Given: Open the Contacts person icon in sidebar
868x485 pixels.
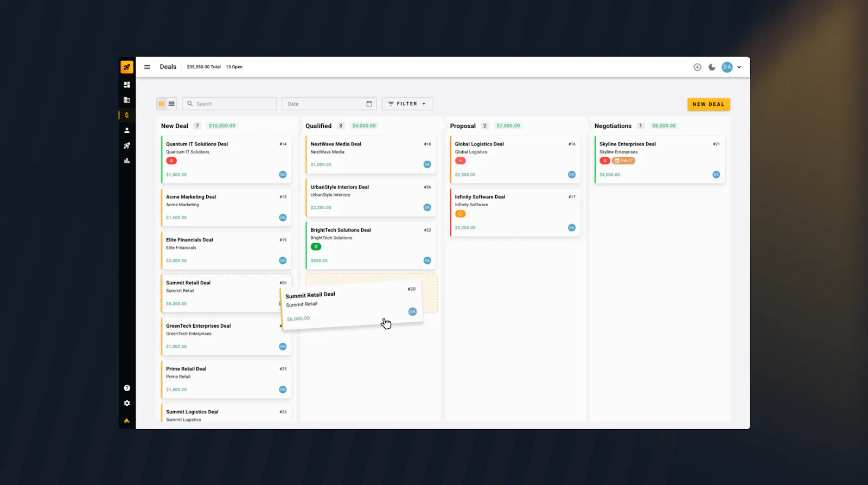Looking at the screenshot, I should [127, 130].
